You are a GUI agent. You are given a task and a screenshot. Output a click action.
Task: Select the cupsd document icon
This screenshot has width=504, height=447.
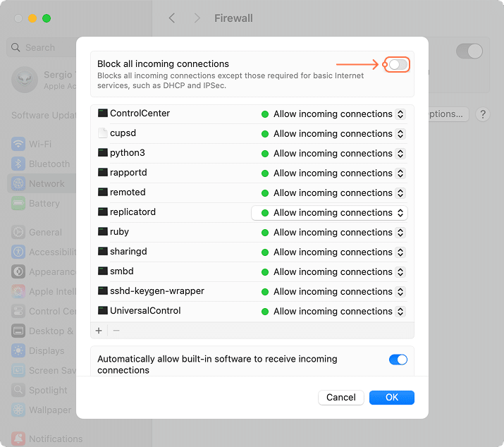point(103,133)
